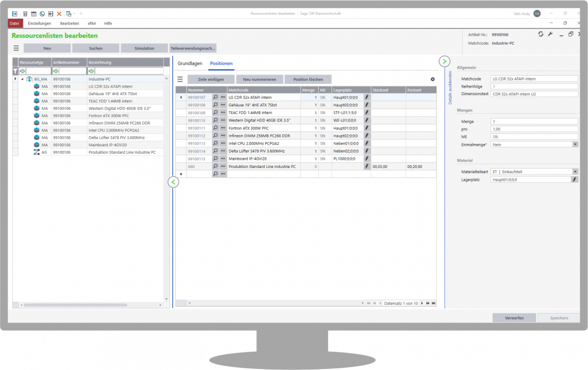
Task: Open the Einmalmenge dropdown
Action: 574,144
